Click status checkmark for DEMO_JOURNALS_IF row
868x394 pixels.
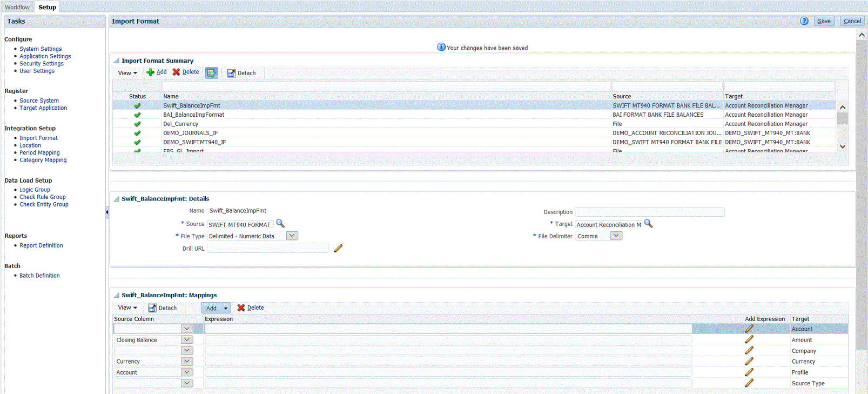pyautogui.click(x=137, y=133)
